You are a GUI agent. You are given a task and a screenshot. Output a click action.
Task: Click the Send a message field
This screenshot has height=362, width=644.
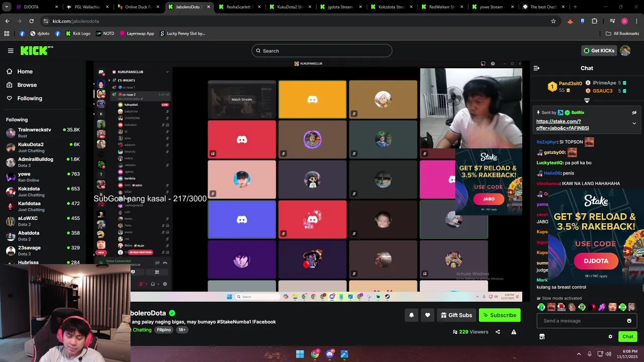click(x=582, y=321)
